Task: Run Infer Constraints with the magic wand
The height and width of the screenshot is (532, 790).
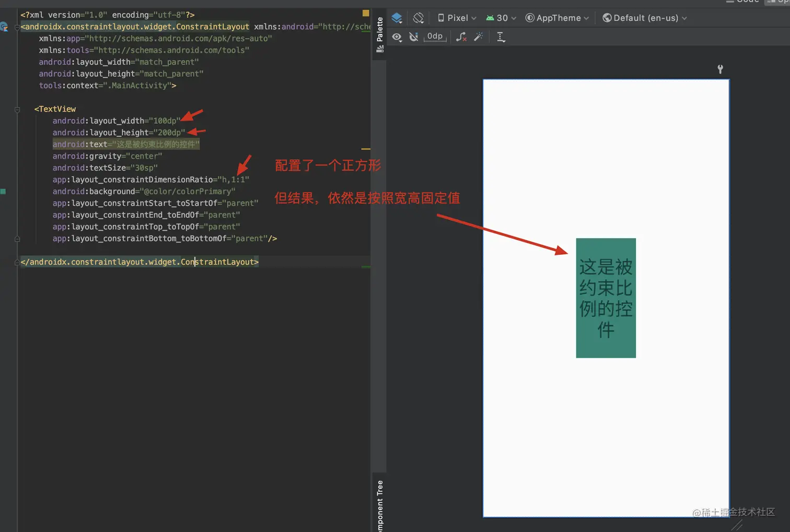Action: 479,37
